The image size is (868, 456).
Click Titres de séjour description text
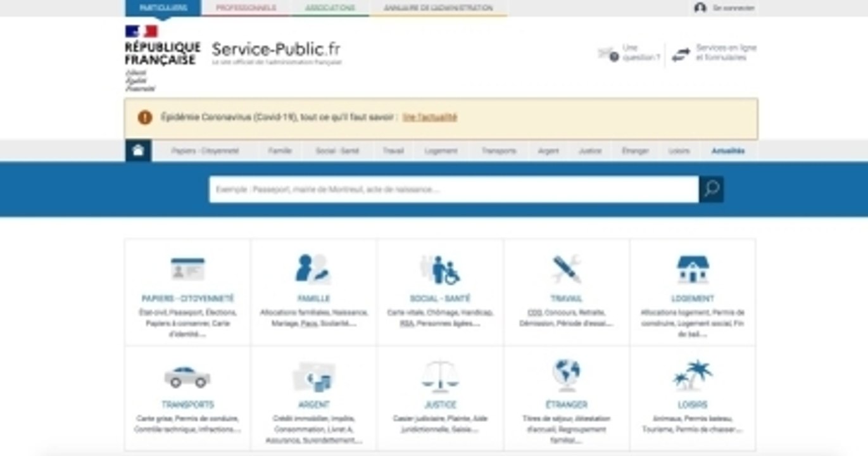pos(566,429)
